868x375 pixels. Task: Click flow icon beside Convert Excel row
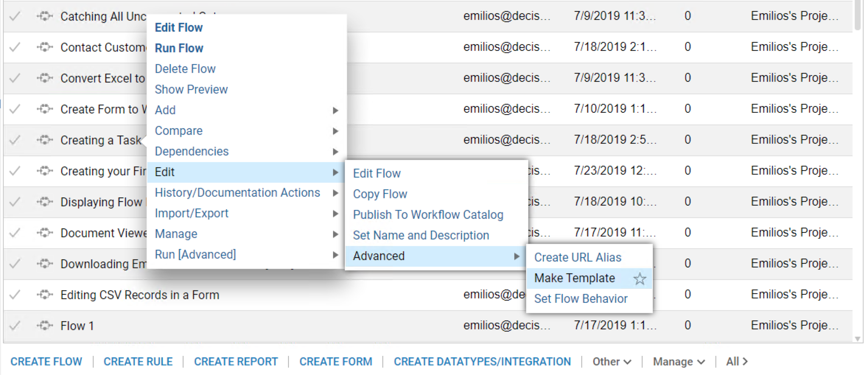45,78
